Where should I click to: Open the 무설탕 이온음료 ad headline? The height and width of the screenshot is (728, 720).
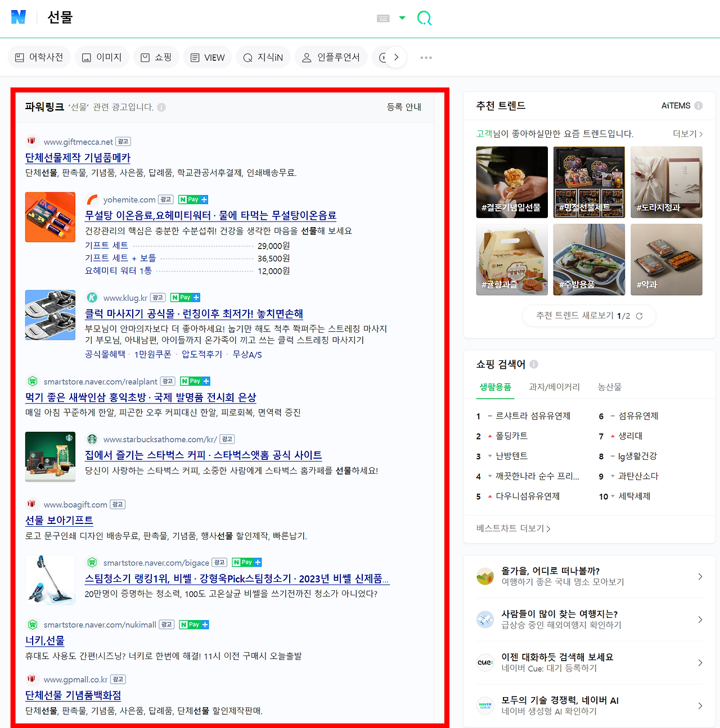point(210,215)
